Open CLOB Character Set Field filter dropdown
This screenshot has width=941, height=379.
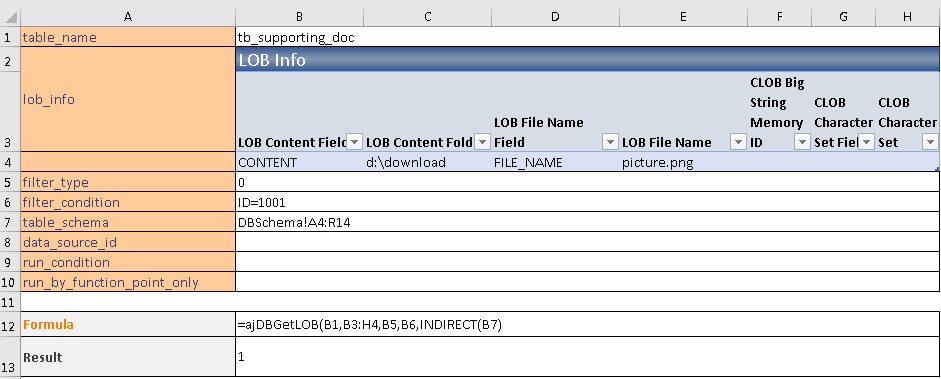[x=867, y=142]
